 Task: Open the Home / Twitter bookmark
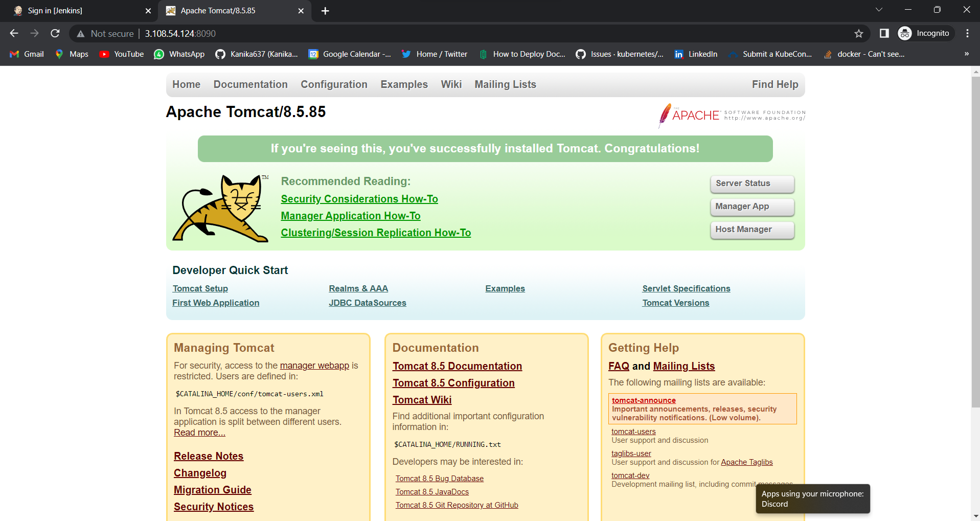(435, 54)
